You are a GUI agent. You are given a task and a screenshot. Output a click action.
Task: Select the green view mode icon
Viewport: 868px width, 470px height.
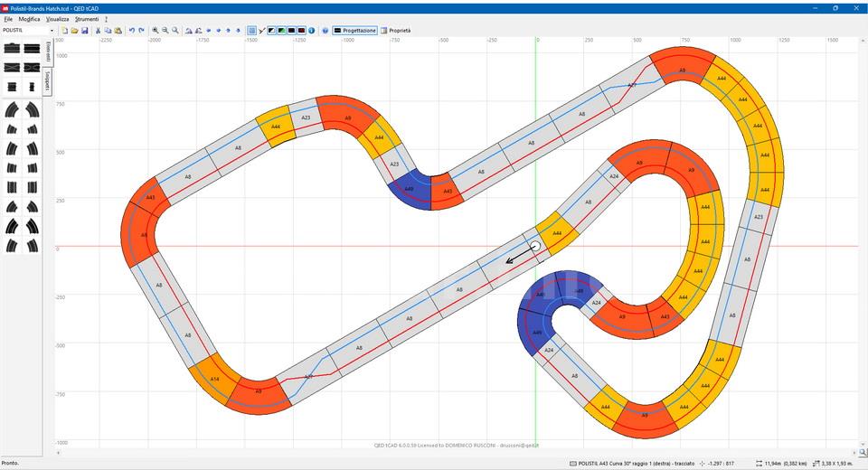282,31
